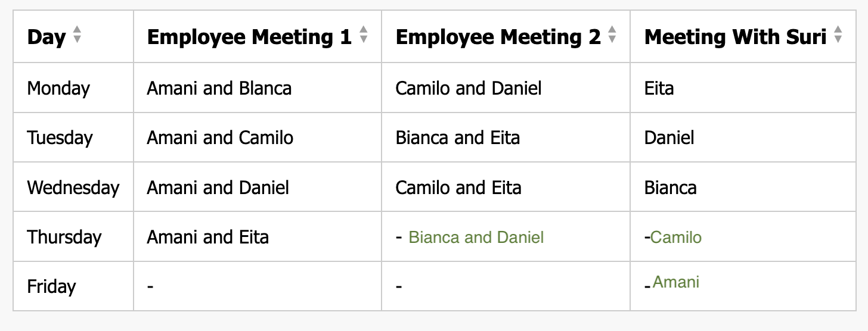Viewport: 868px width, 331px height.
Task: Click the Day column header text
Action: pos(46,37)
